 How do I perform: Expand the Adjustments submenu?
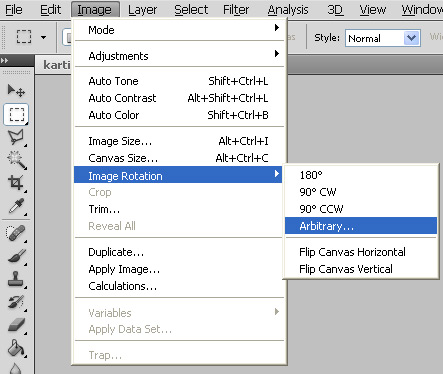pyautogui.click(x=178, y=56)
